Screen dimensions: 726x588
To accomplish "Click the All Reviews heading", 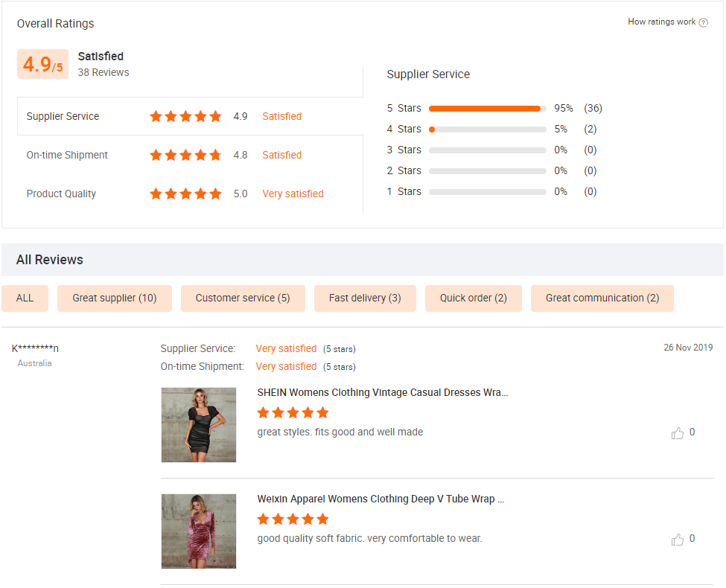I will pyautogui.click(x=50, y=260).
